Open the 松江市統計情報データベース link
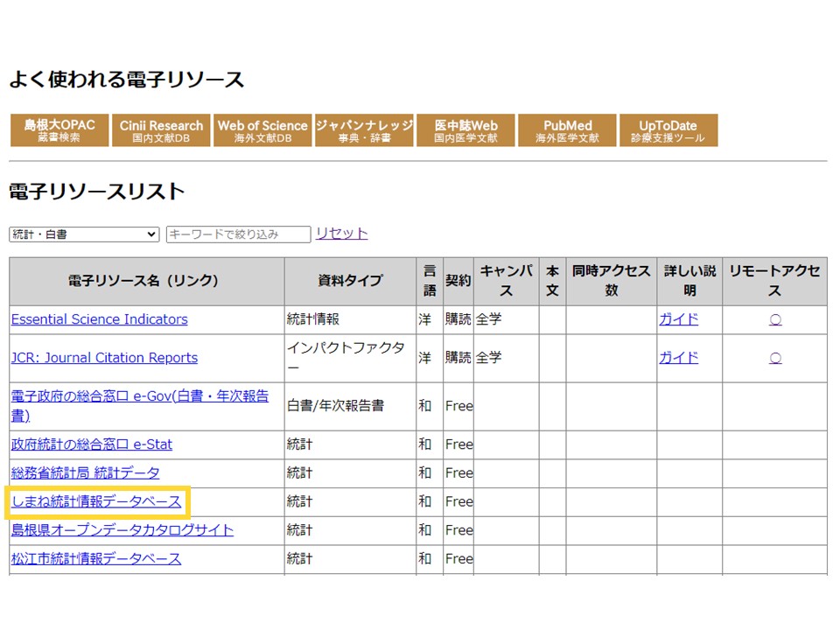This screenshot has height=630, width=840. 96,559
